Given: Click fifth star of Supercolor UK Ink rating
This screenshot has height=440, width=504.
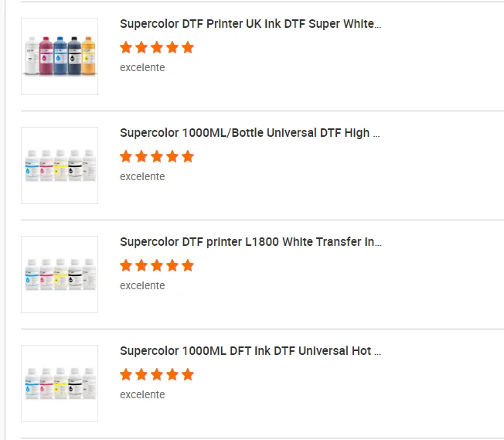Looking at the screenshot, I should [188, 47].
